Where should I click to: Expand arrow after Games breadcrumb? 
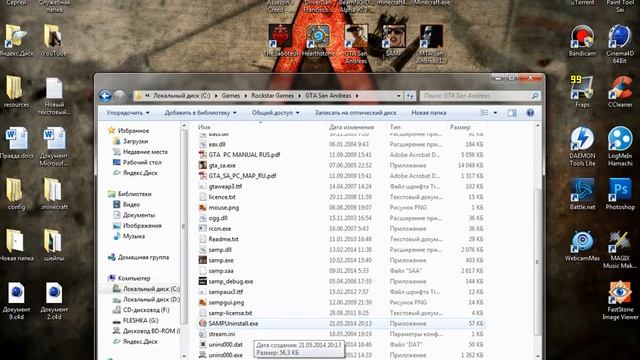246,96
